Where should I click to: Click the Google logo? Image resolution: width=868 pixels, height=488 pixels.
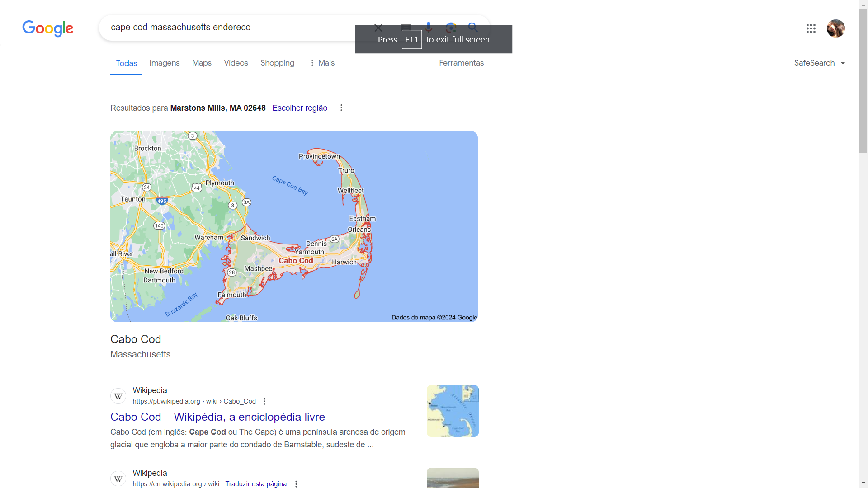[x=48, y=28]
